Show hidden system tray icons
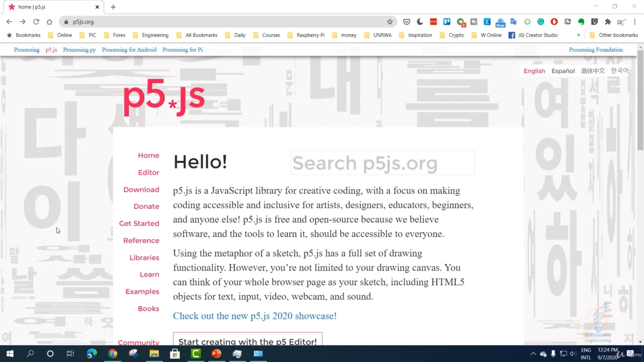 (533, 354)
